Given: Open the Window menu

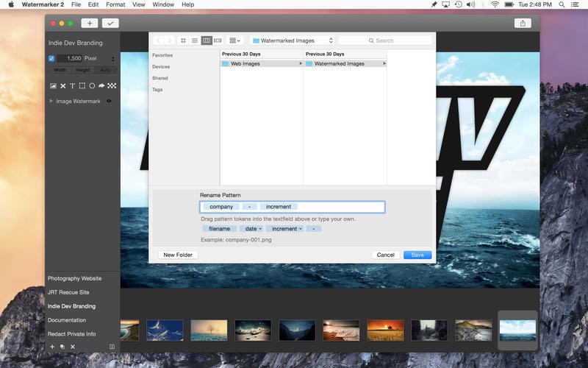Looking at the screenshot, I should (x=162, y=4).
